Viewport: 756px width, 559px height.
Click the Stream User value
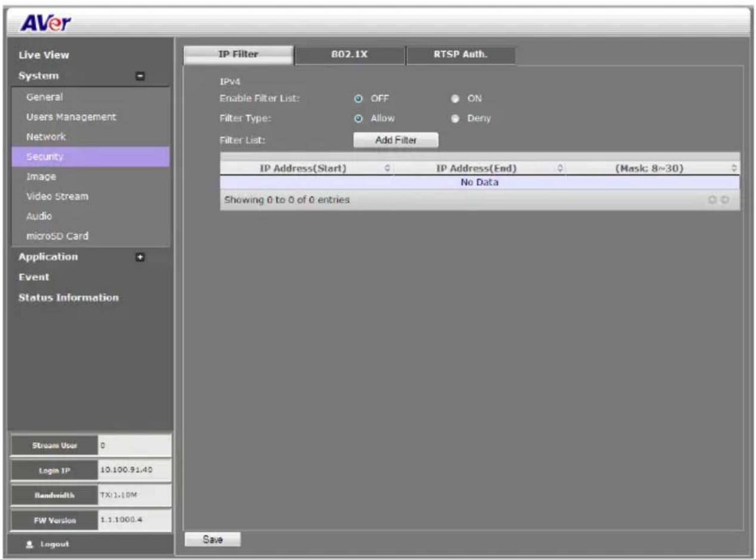coord(134,445)
